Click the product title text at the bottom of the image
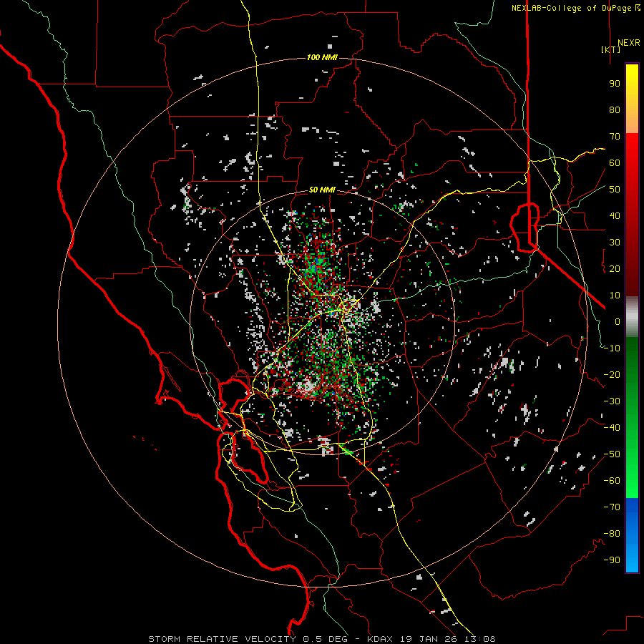 click(x=322, y=639)
